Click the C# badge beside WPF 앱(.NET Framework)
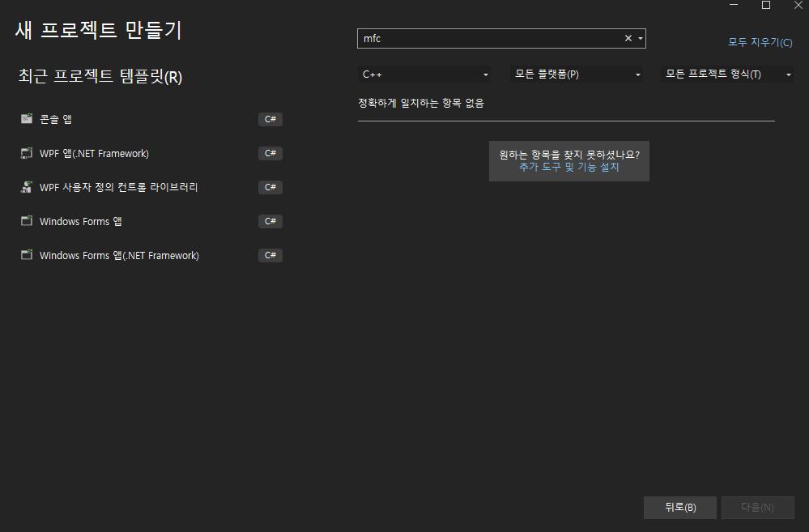This screenshot has height=532, width=809. pos(270,153)
